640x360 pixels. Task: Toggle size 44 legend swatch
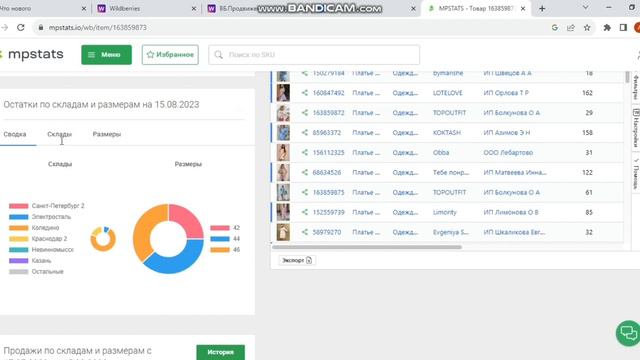[220, 239]
